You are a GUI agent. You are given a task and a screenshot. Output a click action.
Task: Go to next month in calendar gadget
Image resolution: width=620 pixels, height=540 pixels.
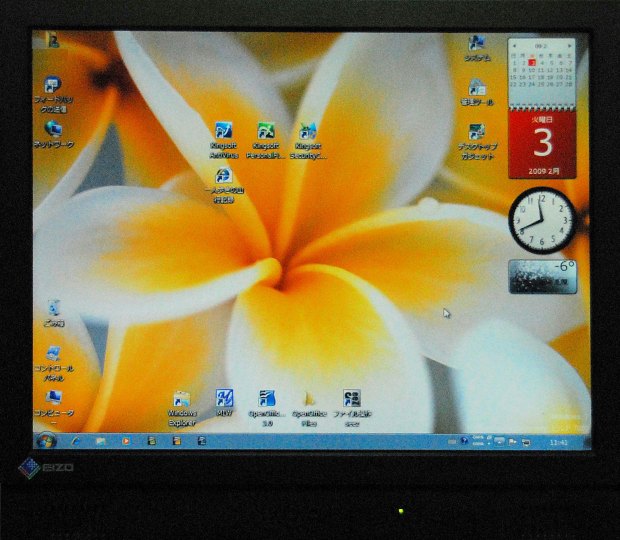point(568,46)
